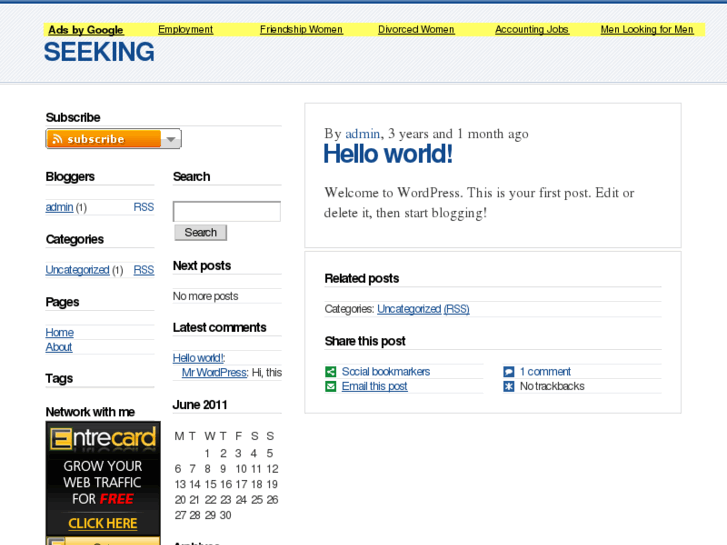Open the 1 comment link
727x545 pixels.
click(x=545, y=372)
